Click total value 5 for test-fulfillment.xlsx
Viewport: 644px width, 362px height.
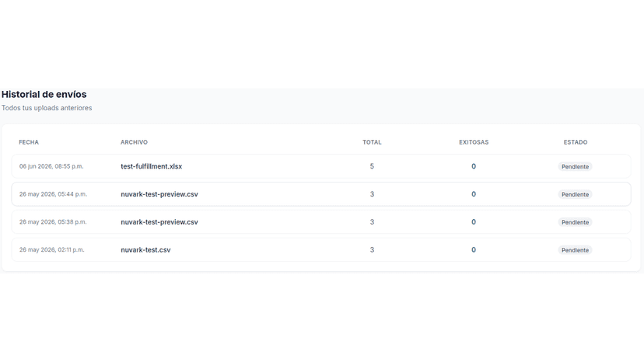tap(372, 166)
